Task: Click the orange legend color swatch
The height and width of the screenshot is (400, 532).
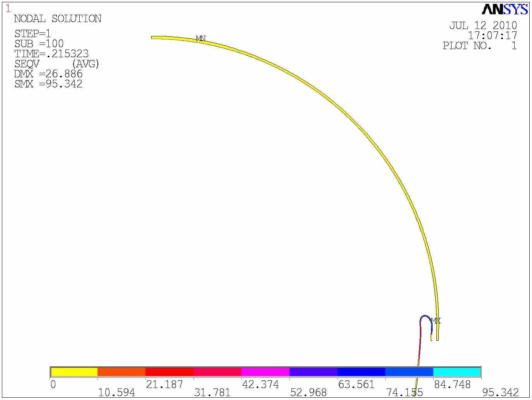Action: (121, 372)
